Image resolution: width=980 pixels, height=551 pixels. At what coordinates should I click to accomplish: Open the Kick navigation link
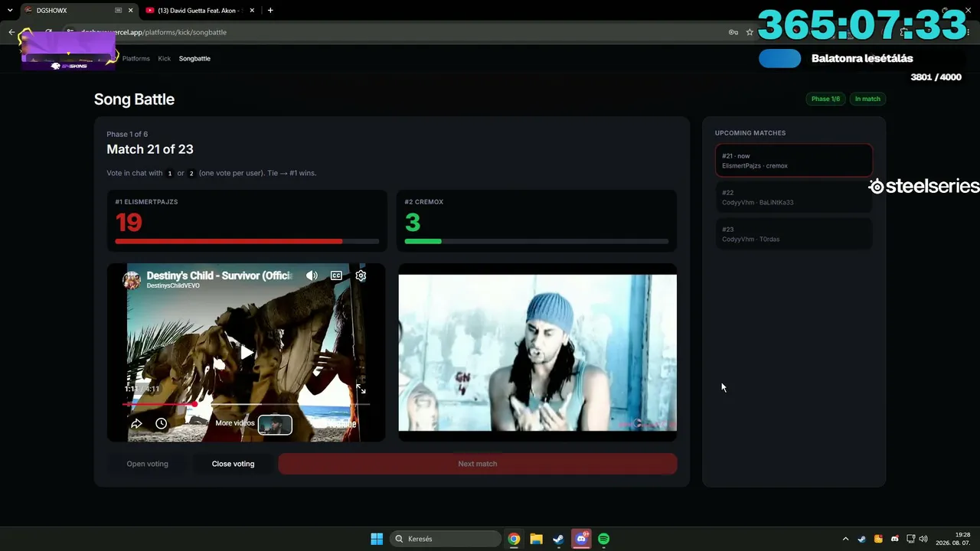[x=165, y=58]
